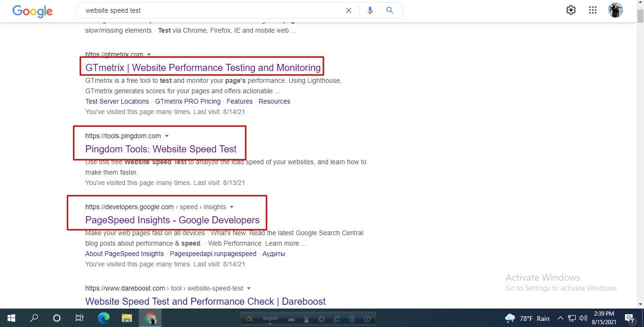Follow the GTmetrix PRO Pricing sitelink
The image size is (644, 327).
[188, 101]
